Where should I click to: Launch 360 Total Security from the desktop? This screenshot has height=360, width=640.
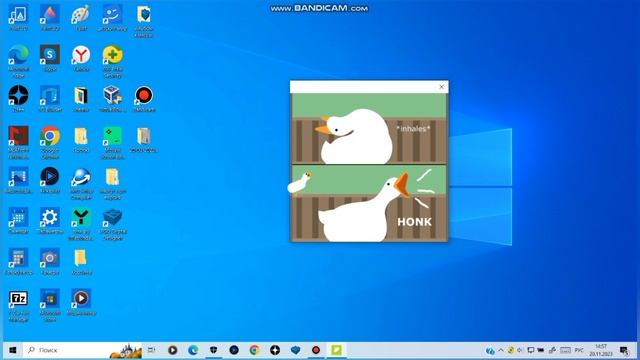113,61
